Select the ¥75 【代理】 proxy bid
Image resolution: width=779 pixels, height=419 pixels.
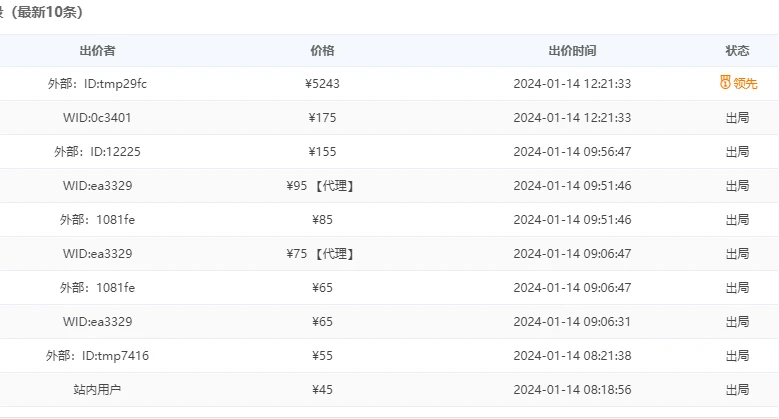[x=320, y=254]
